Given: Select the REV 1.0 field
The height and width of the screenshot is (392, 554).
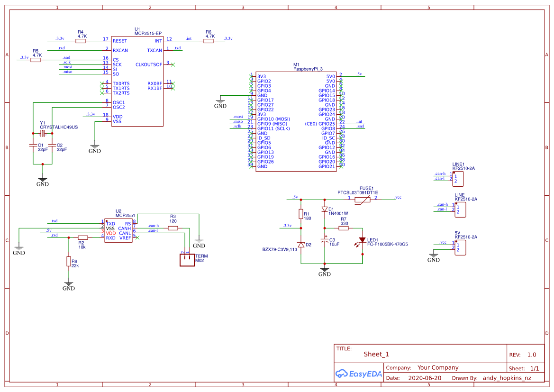Looking at the screenshot, I should tap(525, 354).
